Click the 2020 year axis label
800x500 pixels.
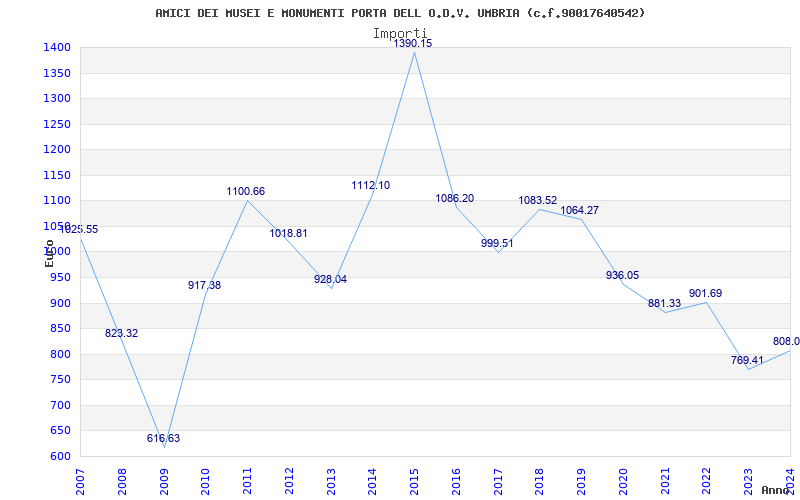coord(623,481)
